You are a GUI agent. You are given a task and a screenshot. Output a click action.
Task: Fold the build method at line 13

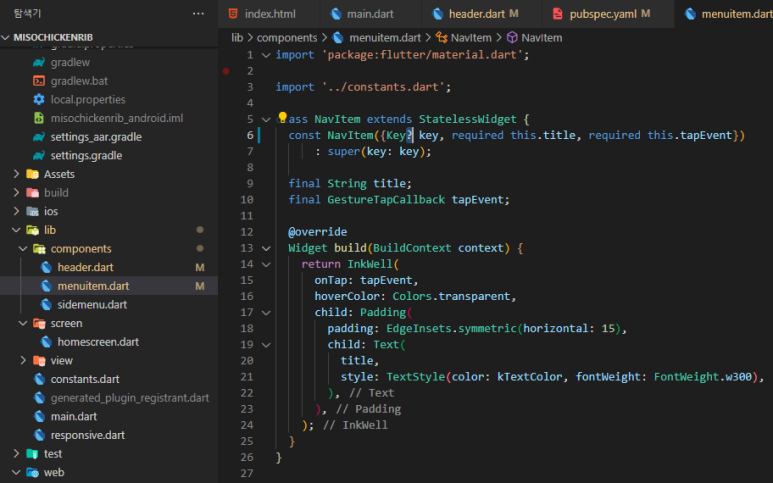[266, 248]
